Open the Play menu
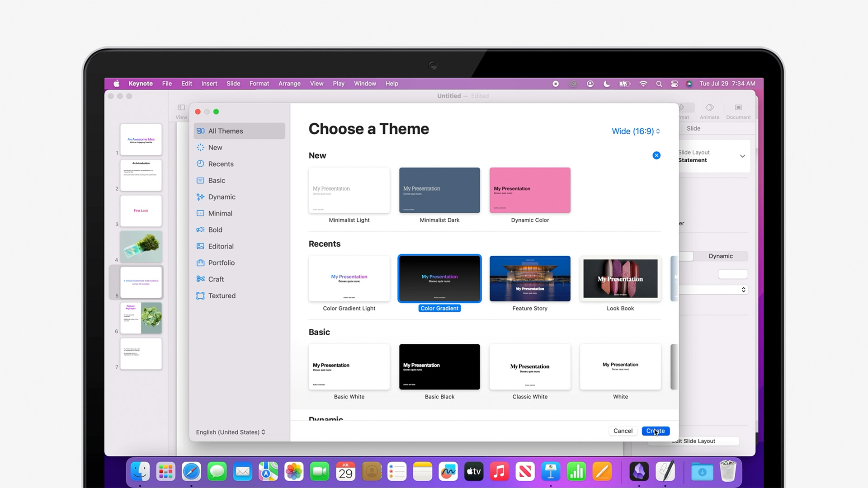This screenshot has height=488, width=868. click(x=338, y=84)
